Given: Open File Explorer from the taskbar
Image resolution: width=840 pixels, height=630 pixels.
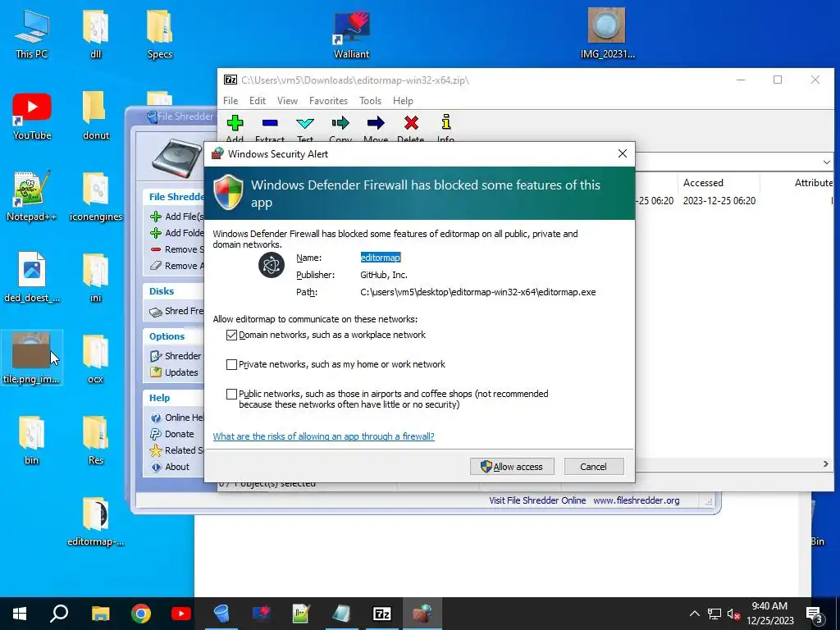Looking at the screenshot, I should (100, 614).
